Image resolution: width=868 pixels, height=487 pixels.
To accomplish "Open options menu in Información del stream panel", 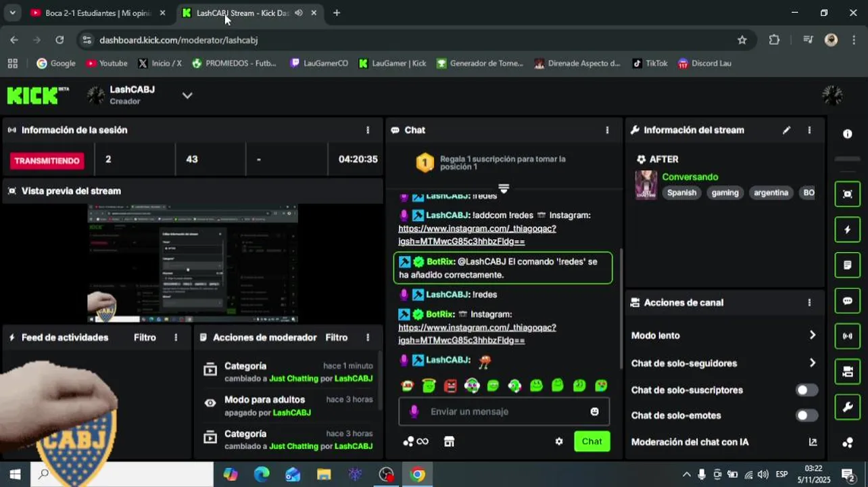I will click(809, 130).
